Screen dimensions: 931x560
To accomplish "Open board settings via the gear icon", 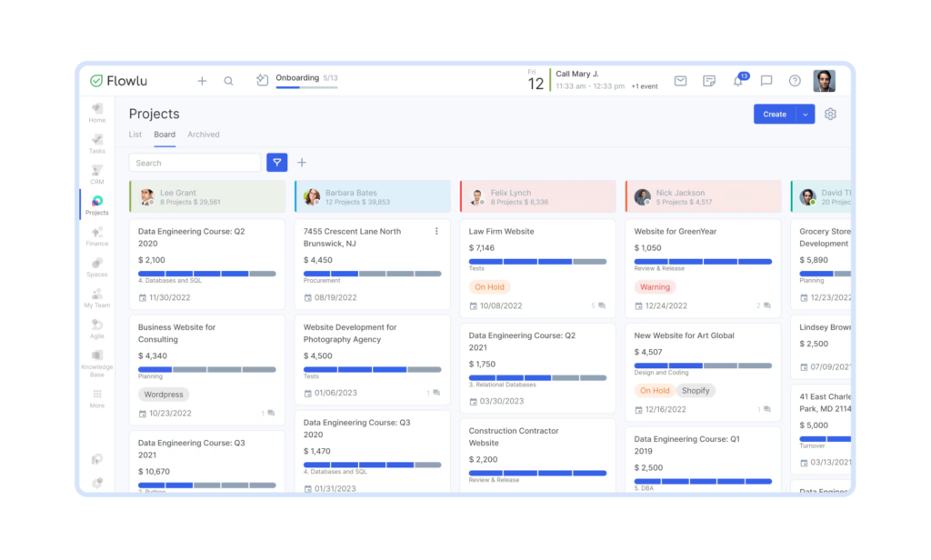I will (x=830, y=114).
